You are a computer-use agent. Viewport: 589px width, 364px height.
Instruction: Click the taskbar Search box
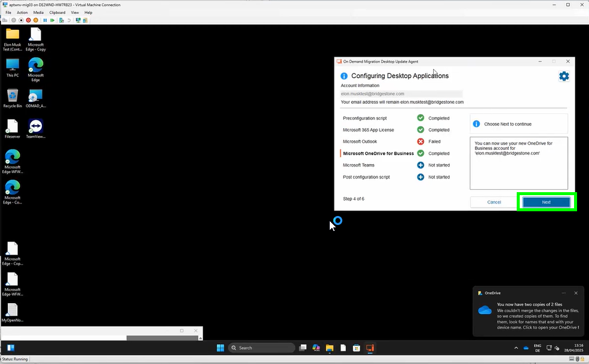[x=262, y=348]
